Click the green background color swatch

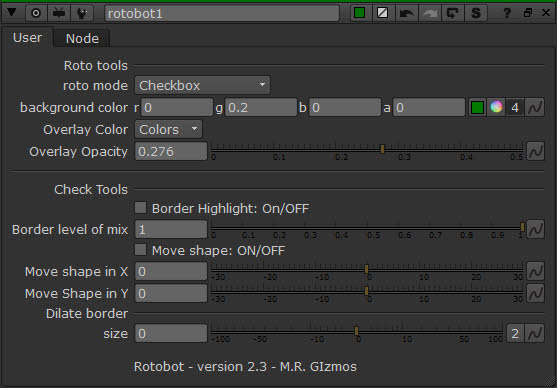click(x=477, y=107)
